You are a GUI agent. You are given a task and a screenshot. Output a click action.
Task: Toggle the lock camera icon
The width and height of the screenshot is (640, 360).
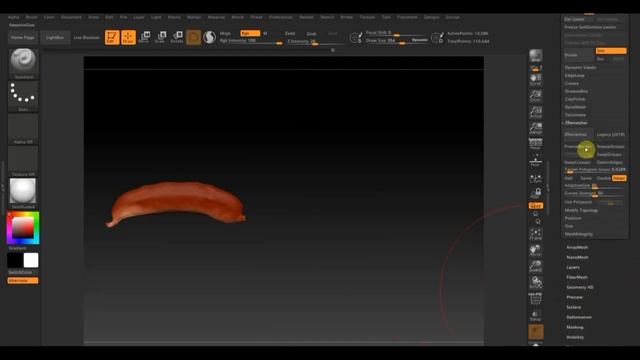[536, 193]
